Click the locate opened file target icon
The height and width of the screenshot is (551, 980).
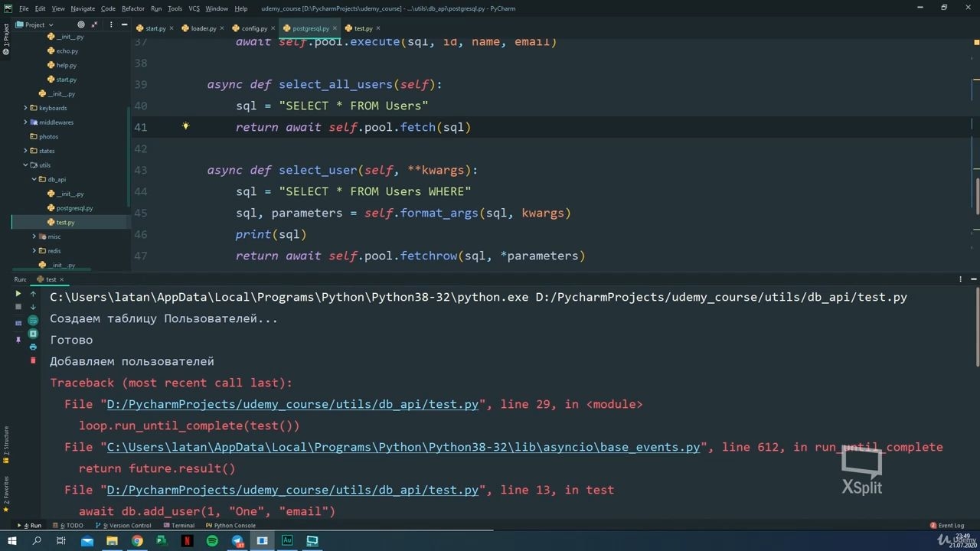pos(81,24)
